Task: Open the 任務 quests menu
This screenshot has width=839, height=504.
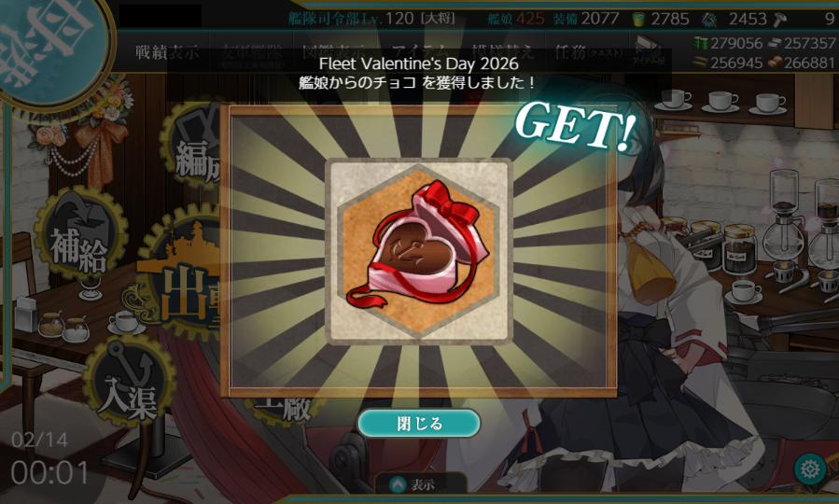Action: pos(589,52)
